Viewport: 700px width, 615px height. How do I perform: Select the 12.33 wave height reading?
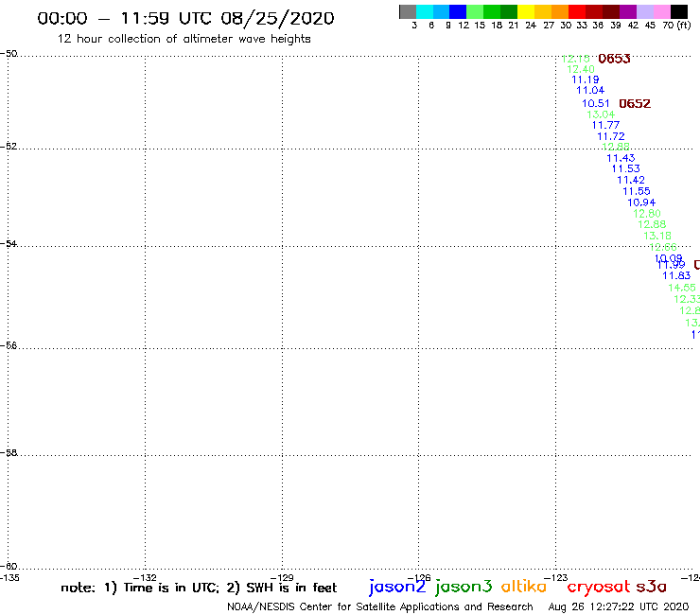coord(687,299)
